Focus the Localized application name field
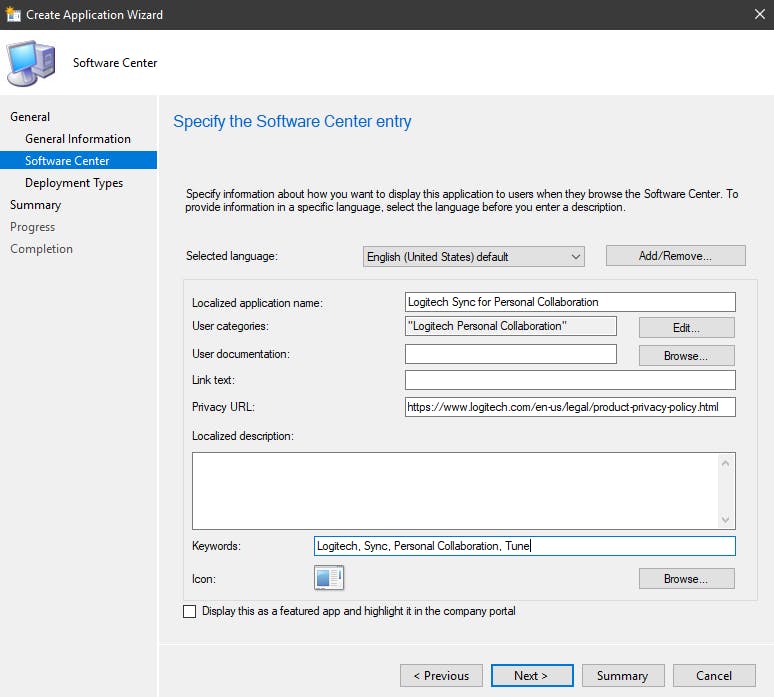Screen dimensions: 774x697 click(x=570, y=302)
